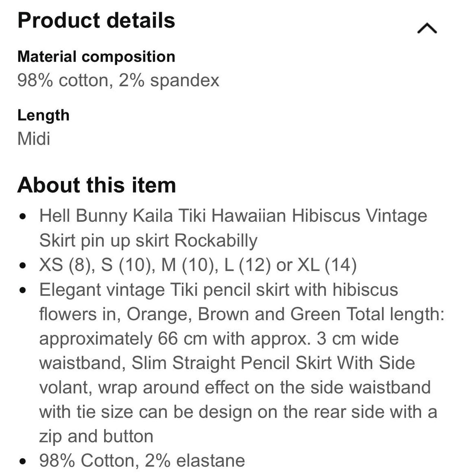
Task: Click the bullet point before XS (8)
Action: pos(23,266)
